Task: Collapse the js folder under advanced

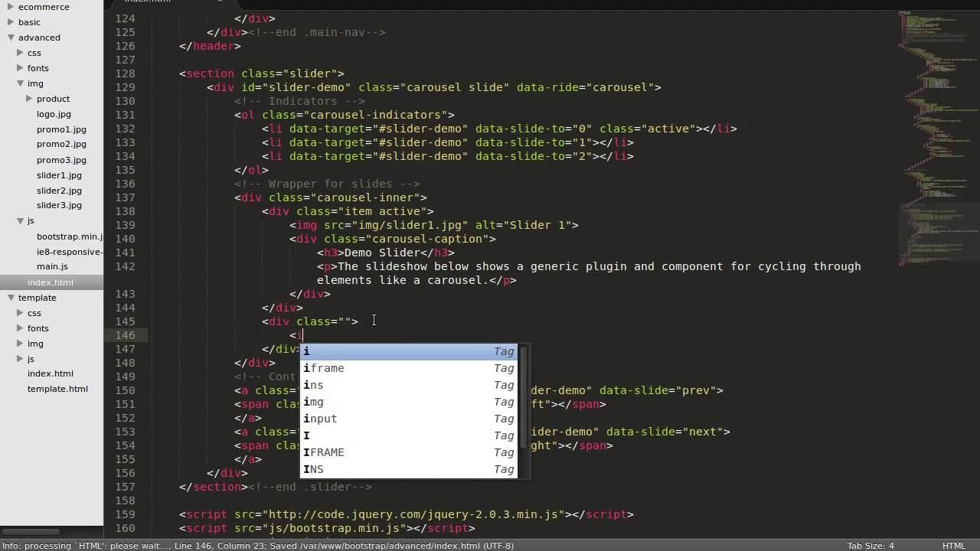Action: [x=21, y=220]
